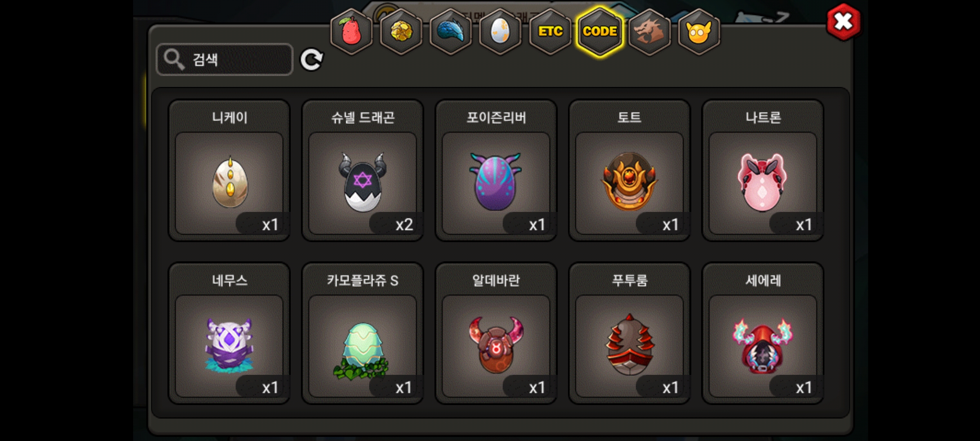Switch to the ETC tab

550,31
